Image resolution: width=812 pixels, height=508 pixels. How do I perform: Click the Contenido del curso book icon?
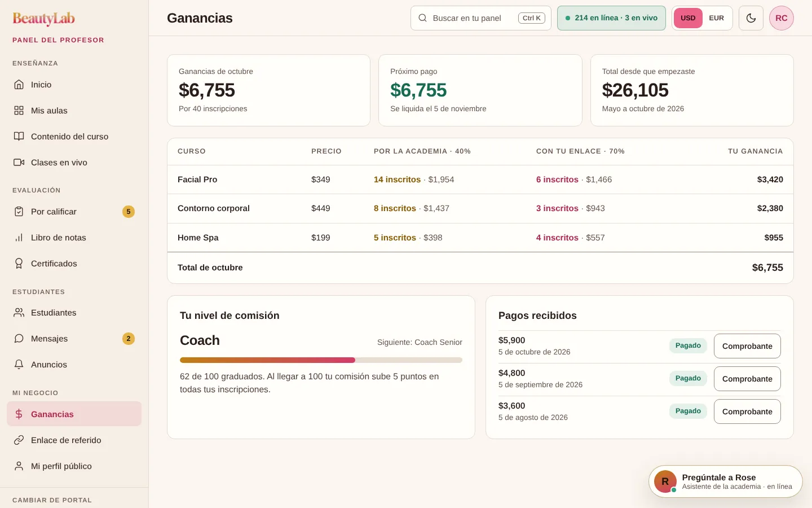pyautogui.click(x=19, y=137)
